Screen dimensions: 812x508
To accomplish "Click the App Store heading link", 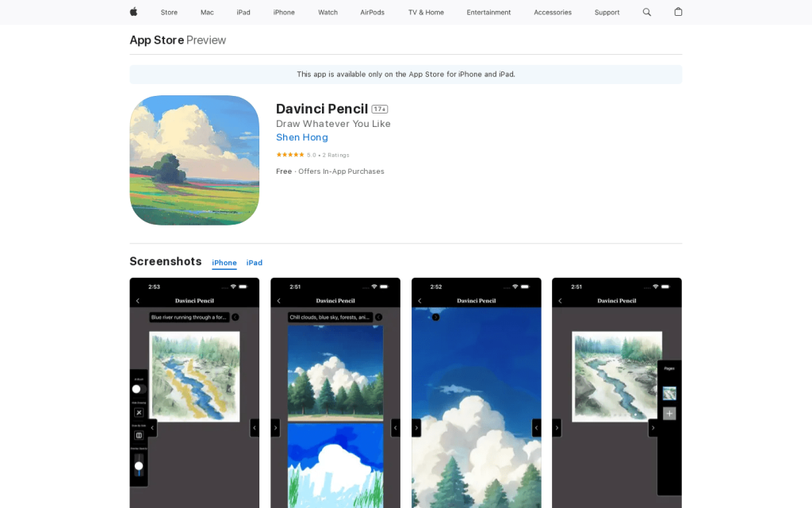I will (x=156, y=40).
